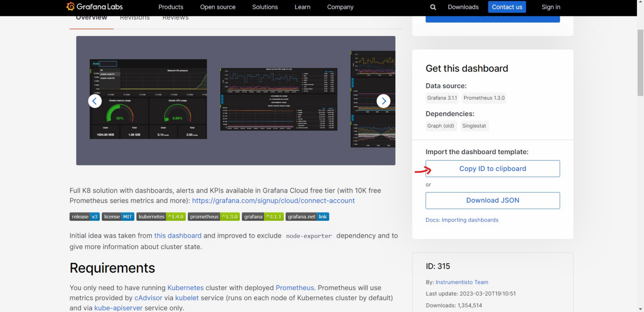The width and height of the screenshot is (644, 312).
Task: Expand the Learn navigation menu
Action: [302, 7]
